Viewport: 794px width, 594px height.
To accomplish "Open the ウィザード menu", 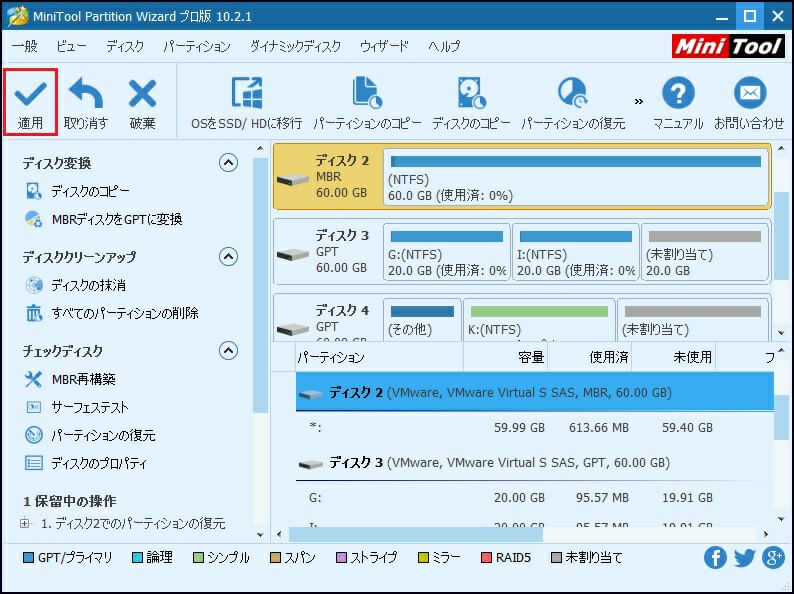I will 384,47.
